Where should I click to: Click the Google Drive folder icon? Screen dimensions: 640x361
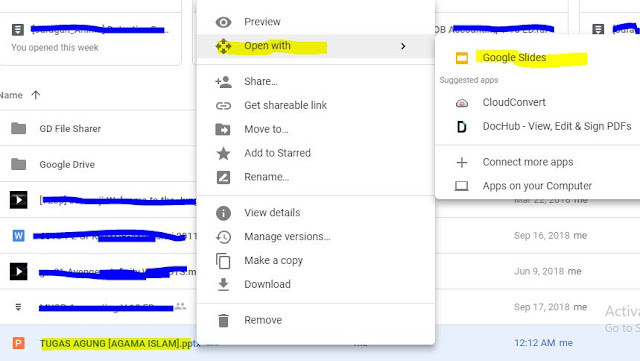18,165
